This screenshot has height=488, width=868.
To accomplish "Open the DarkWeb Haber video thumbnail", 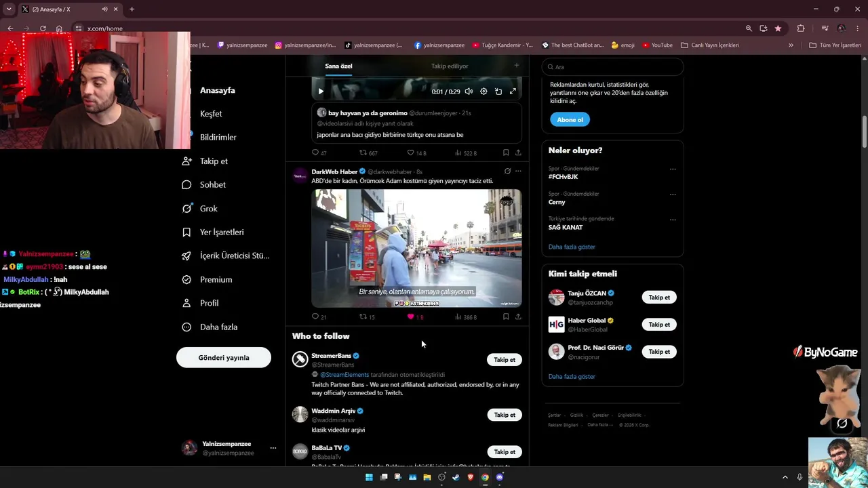I will [x=416, y=248].
